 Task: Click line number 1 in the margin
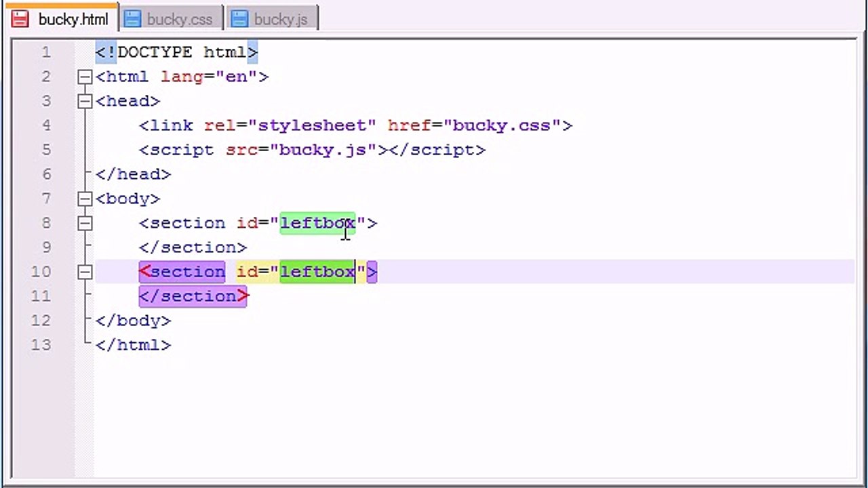[x=45, y=52]
